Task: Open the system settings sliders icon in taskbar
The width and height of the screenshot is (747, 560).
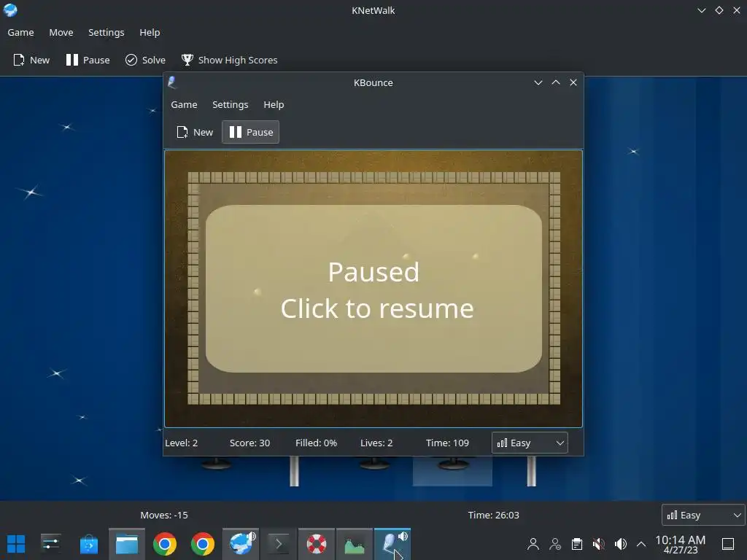Action: coord(50,544)
